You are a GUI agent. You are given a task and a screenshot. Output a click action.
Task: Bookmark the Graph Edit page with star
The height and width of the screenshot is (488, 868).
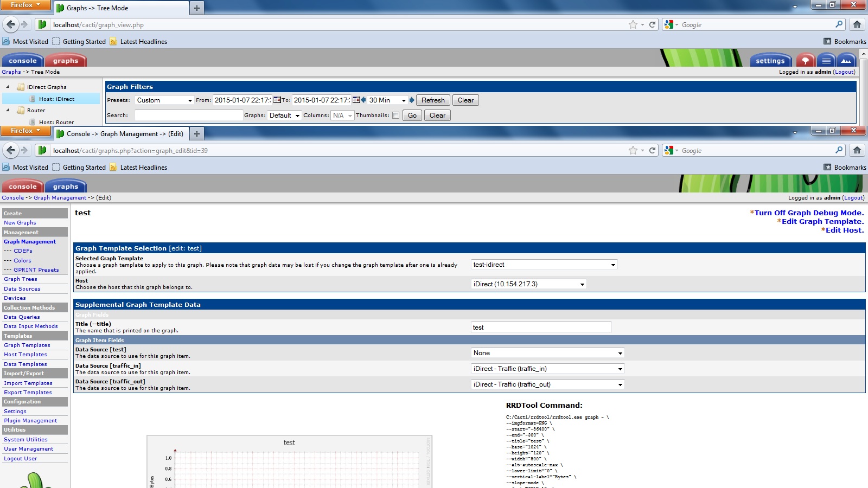[x=633, y=150]
